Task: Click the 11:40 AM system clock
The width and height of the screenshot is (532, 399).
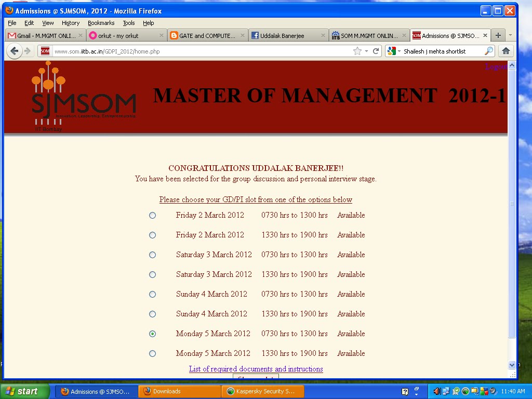Action: pos(513,391)
